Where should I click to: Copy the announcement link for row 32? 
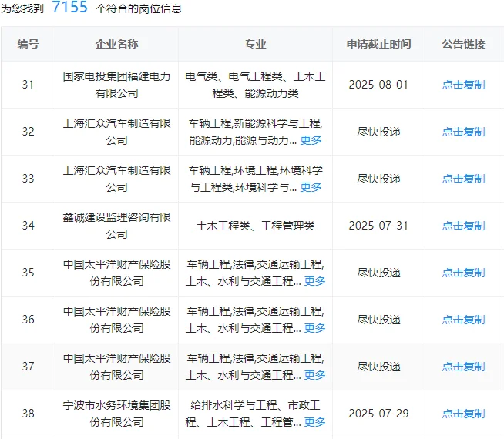463,132
